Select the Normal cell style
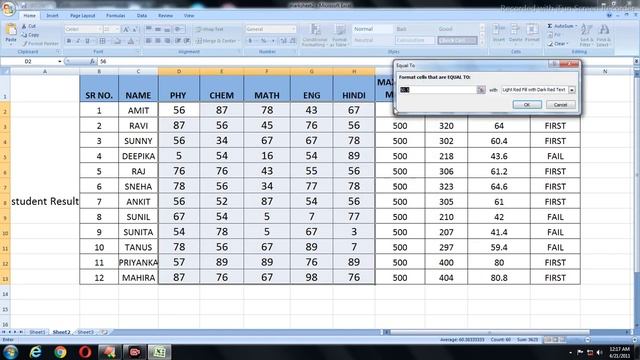The image size is (640, 360). point(372,29)
